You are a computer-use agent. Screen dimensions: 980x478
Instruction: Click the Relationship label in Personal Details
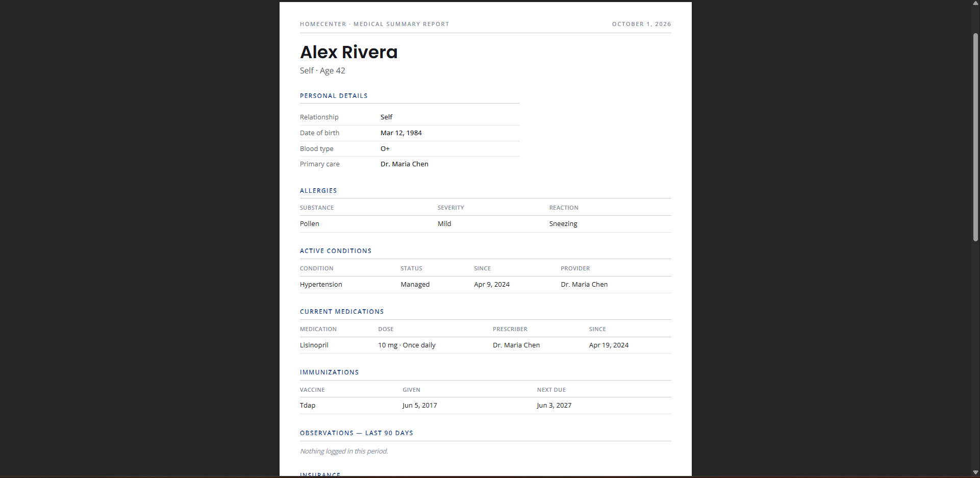click(319, 117)
